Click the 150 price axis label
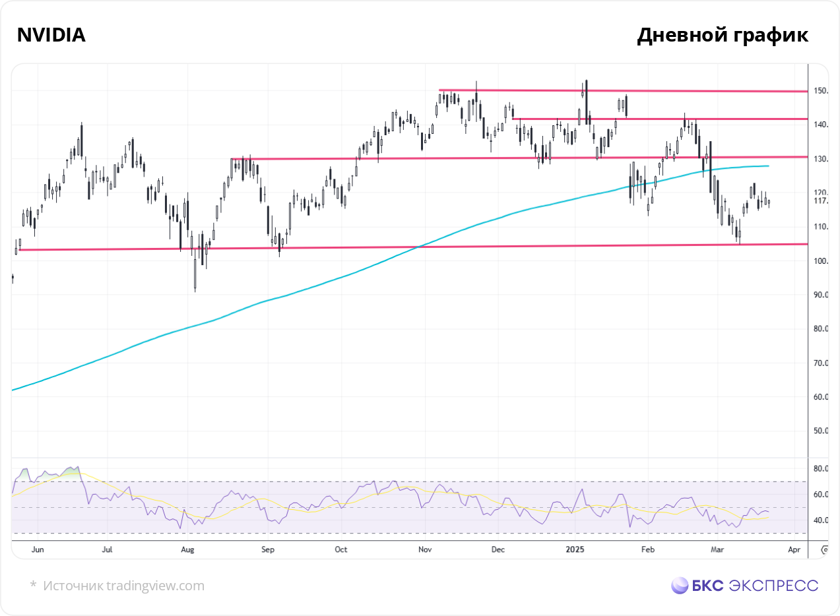Image resolution: width=840 pixels, height=616 pixels. pos(820,91)
